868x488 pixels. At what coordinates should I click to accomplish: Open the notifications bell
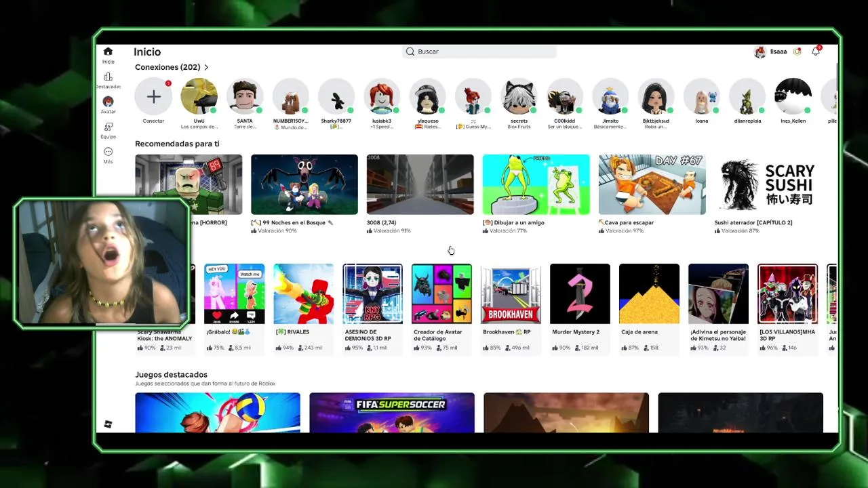[816, 52]
